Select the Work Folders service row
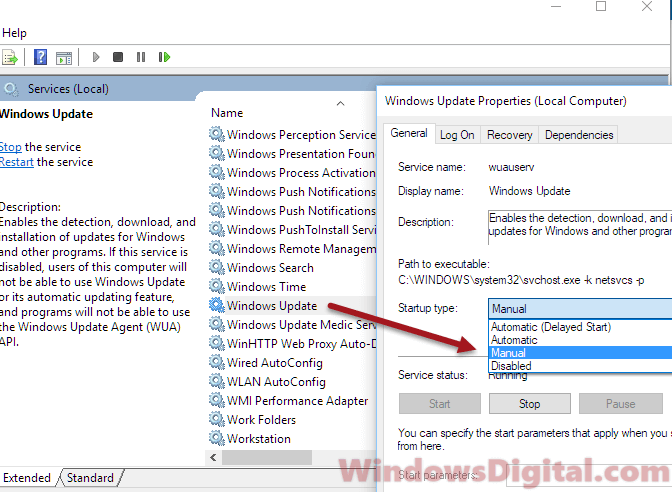 [292, 419]
